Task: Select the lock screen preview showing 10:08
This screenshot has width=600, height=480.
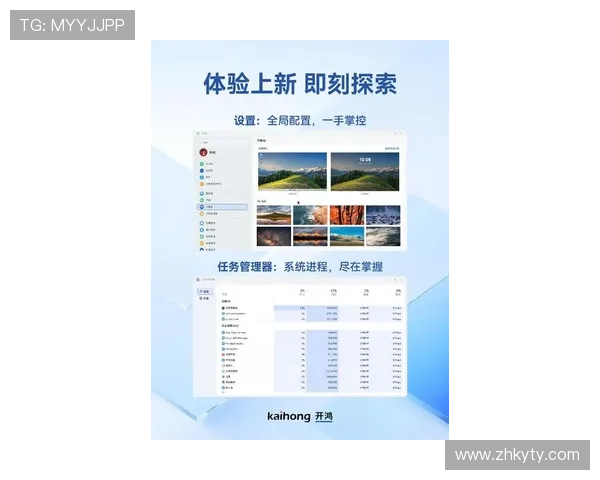Action: 365,171
